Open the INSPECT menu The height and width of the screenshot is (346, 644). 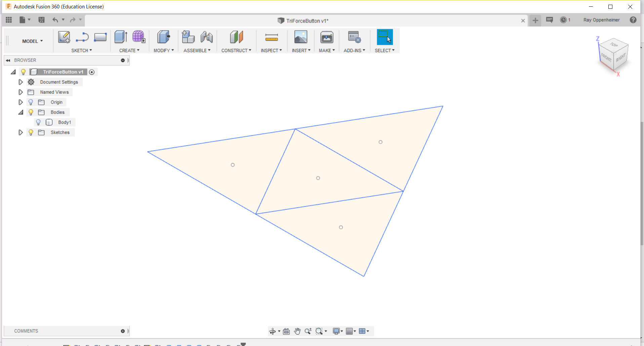point(271,50)
